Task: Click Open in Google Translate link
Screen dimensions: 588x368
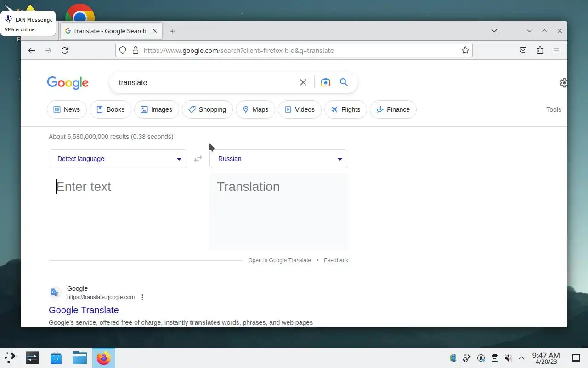Action: (x=279, y=260)
